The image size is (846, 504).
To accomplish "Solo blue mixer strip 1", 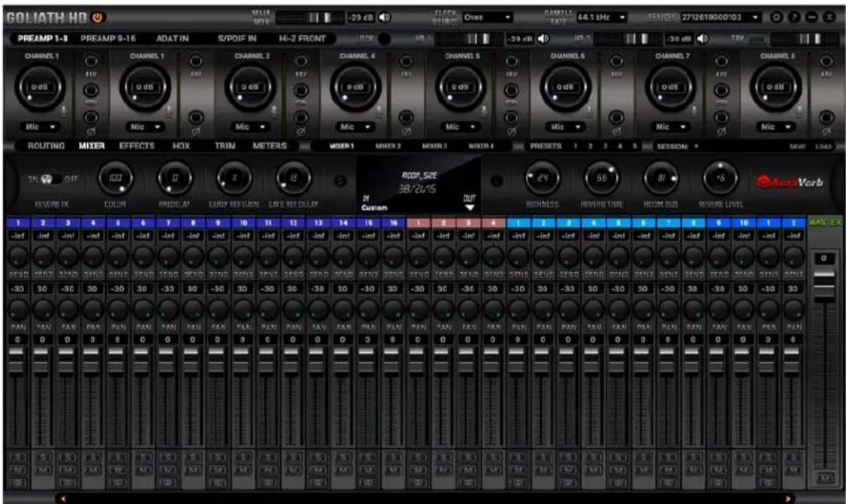I will click(x=18, y=457).
